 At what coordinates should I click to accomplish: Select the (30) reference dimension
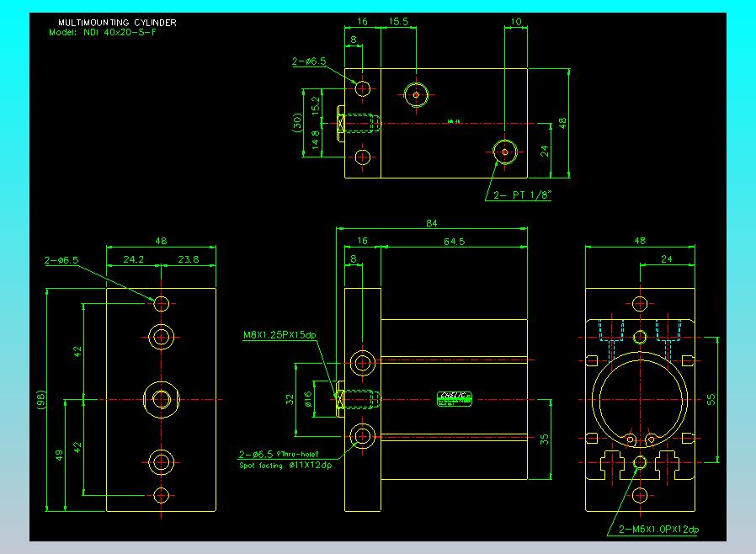tap(296, 122)
